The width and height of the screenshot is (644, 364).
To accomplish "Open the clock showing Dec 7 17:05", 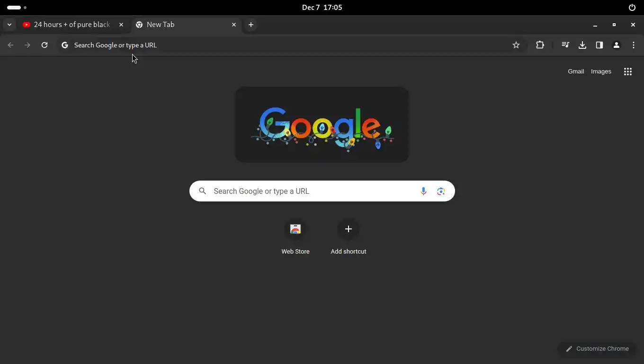I will [322, 8].
